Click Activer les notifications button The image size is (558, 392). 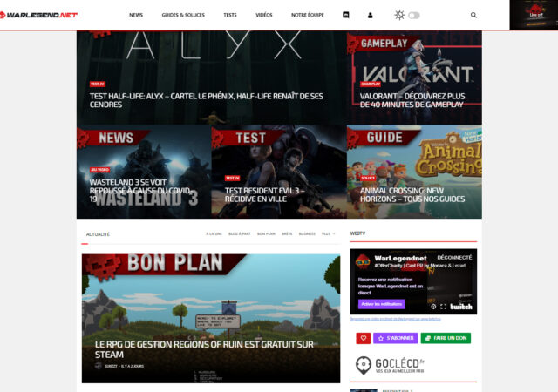[x=381, y=304]
